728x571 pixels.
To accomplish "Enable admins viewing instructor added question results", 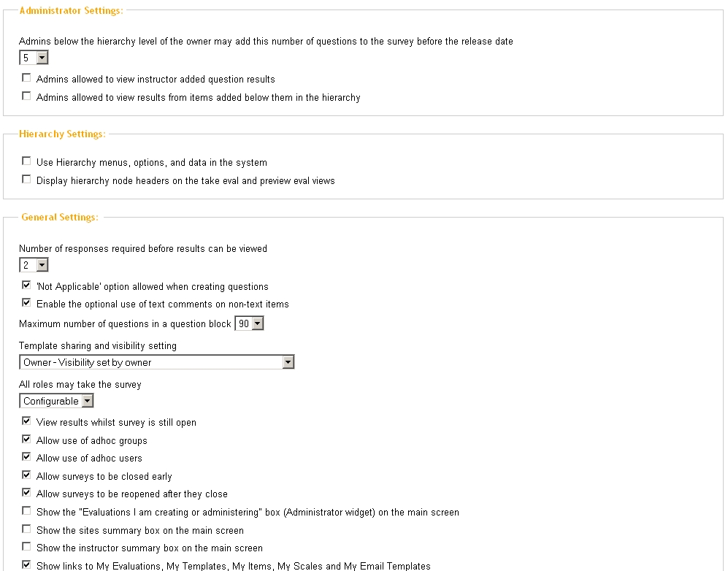I will pyautogui.click(x=27, y=78).
